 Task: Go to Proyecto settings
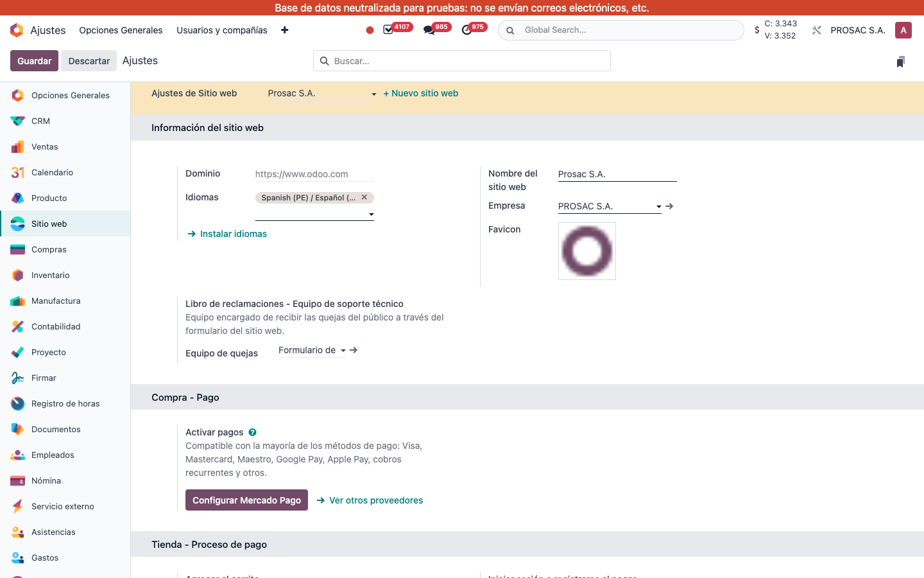(x=65, y=352)
